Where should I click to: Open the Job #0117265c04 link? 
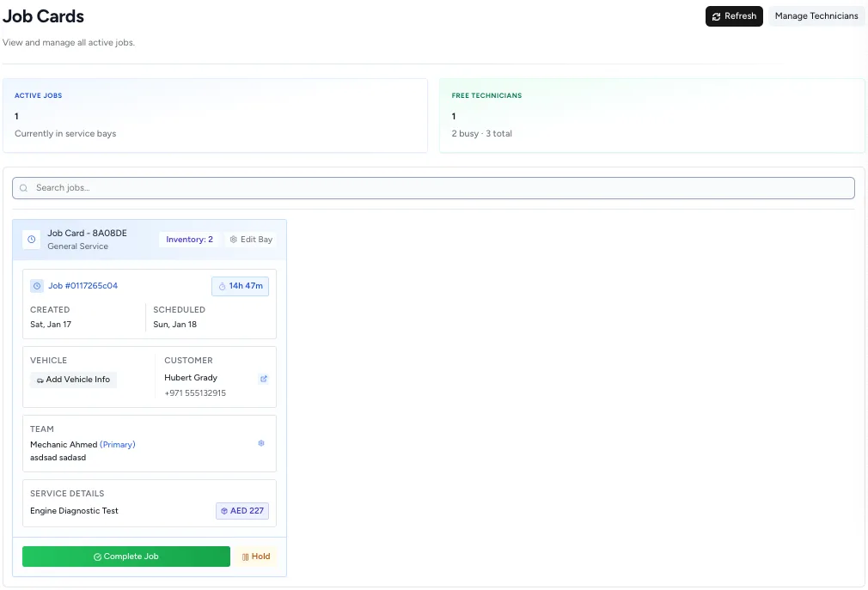83,286
